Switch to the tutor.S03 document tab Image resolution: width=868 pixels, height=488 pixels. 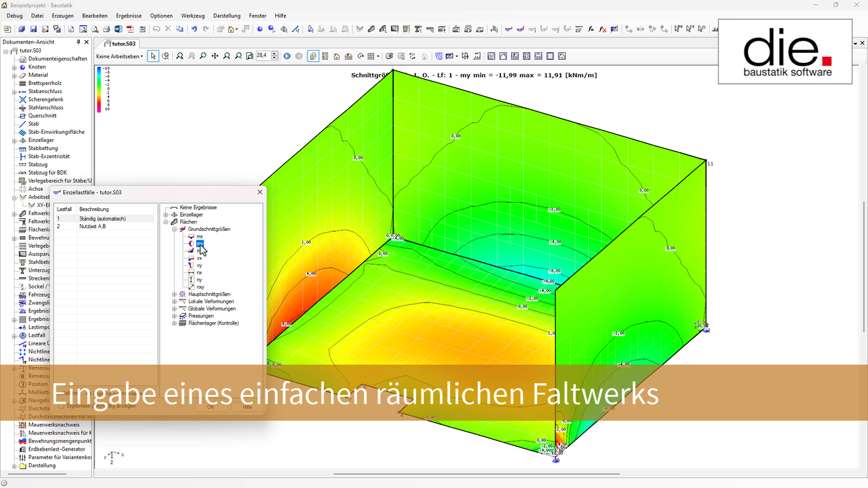click(x=123, y=44)
